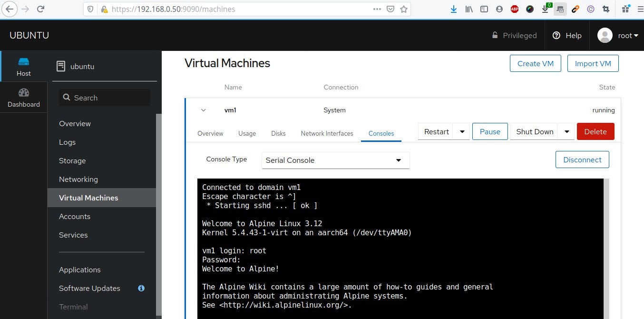This screenshot has width=644, height=319.
Task: Shut Down the vm1 virtual machine
Action: pos(535,132)
